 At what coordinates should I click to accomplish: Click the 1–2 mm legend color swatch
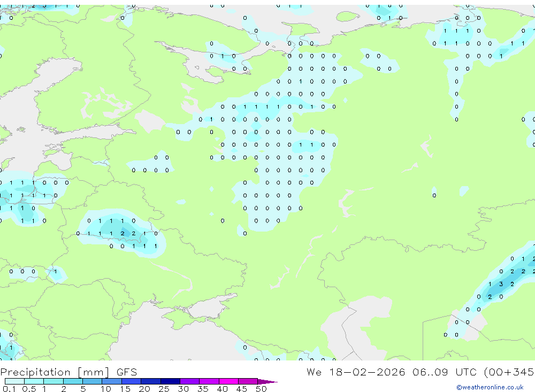click(53, 381)
